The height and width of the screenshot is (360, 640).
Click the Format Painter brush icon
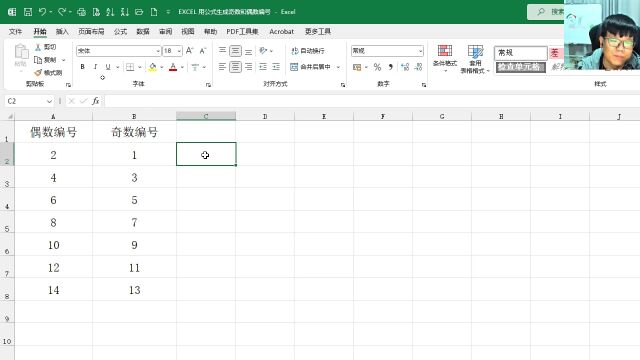(38, 73)
